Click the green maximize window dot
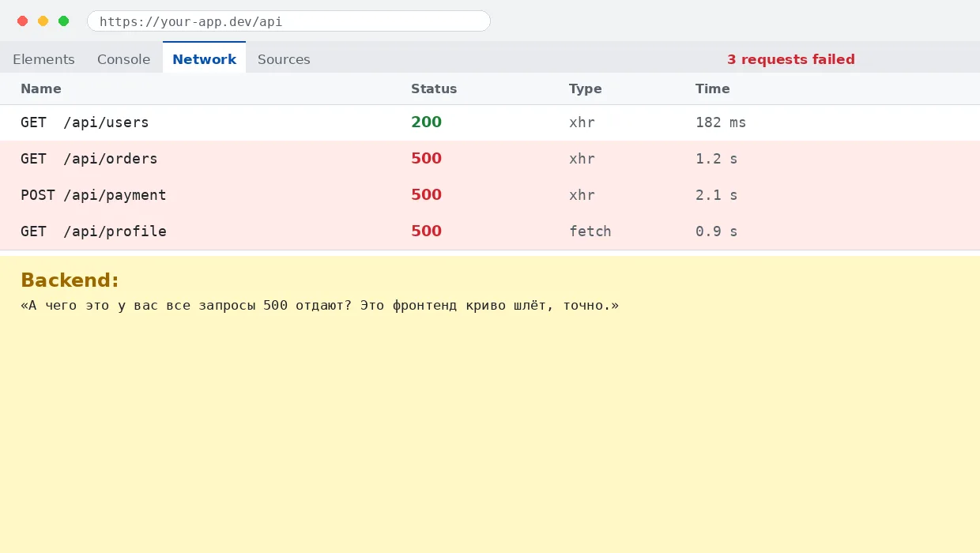The image size is (980, 553). coord(64,21)
